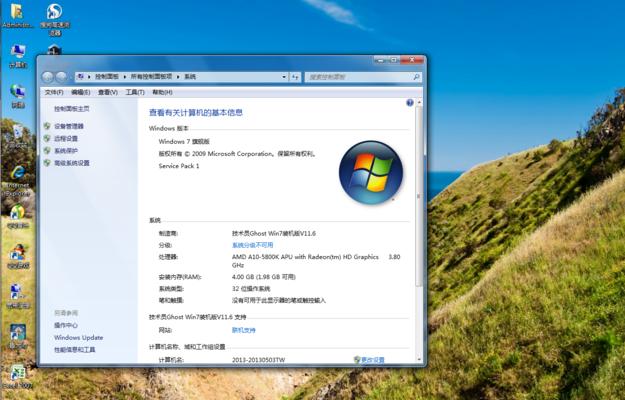Select the Network desktop icon
This screenshot has width=625, height=400.
click(x=18, y=96)
